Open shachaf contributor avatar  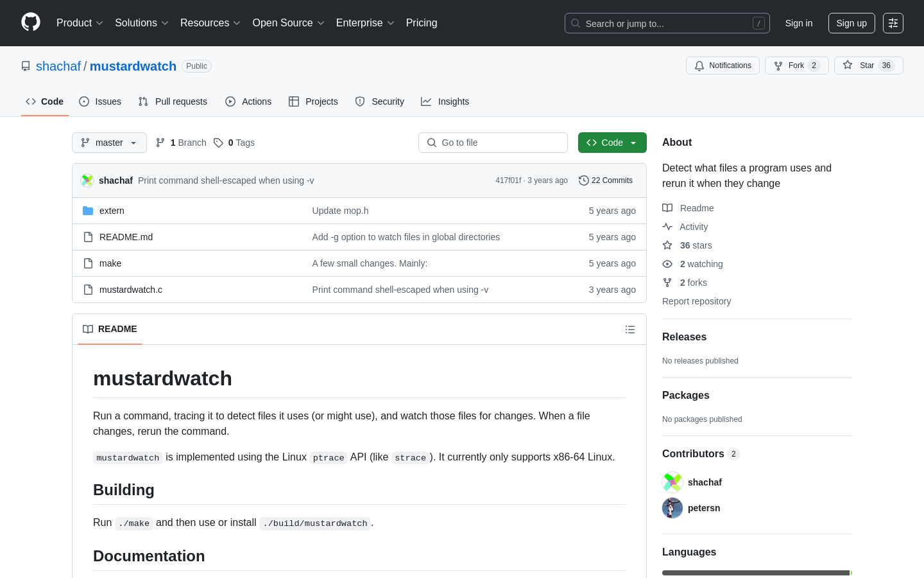(672, 482)
